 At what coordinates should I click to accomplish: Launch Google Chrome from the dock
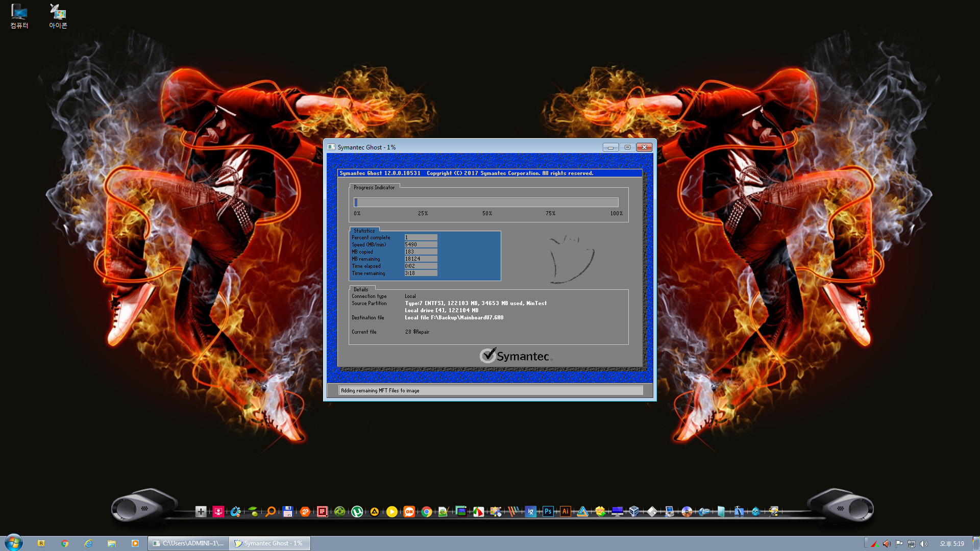tap(427, 511)
